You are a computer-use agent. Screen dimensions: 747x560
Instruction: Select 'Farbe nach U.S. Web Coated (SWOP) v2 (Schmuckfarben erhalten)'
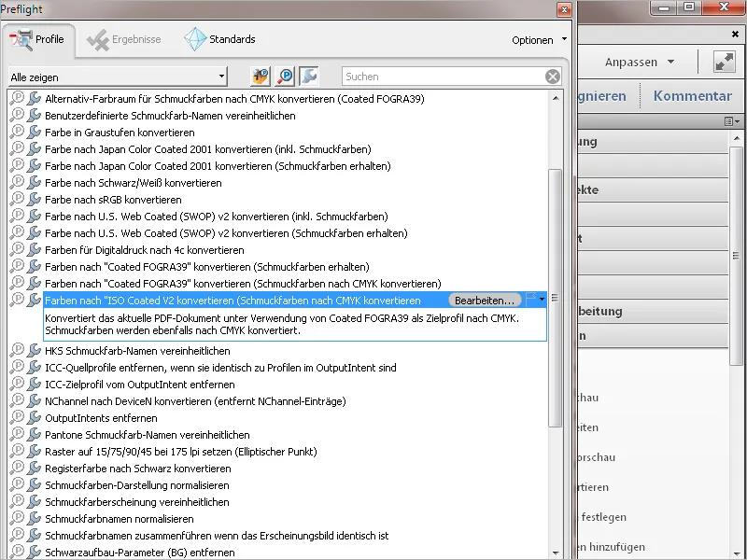[226, 232]
